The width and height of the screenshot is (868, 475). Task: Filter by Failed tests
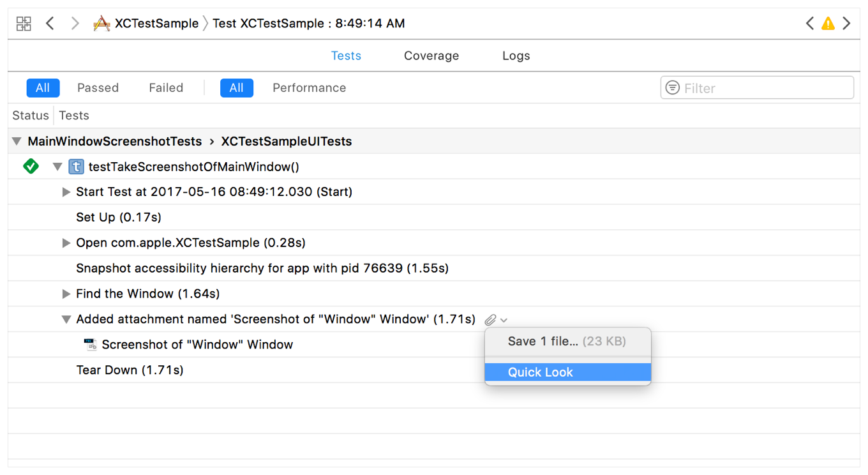coord(166,88)
